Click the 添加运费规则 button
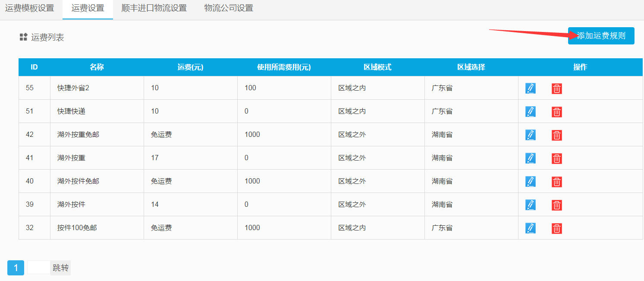Image resolution: width=644 pixels, height=281 pixels. (x=601, y=36)
